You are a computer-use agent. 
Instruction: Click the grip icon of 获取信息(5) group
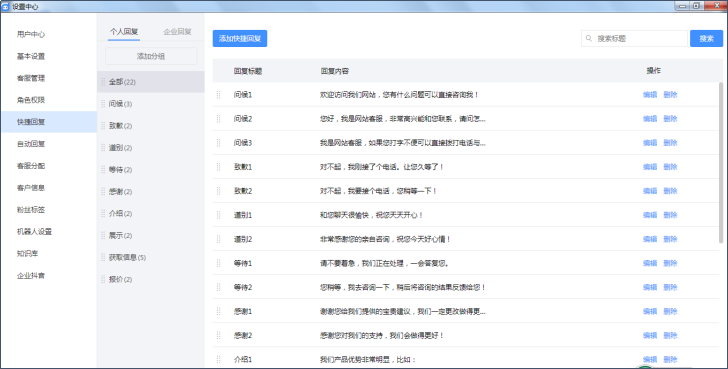103,257
